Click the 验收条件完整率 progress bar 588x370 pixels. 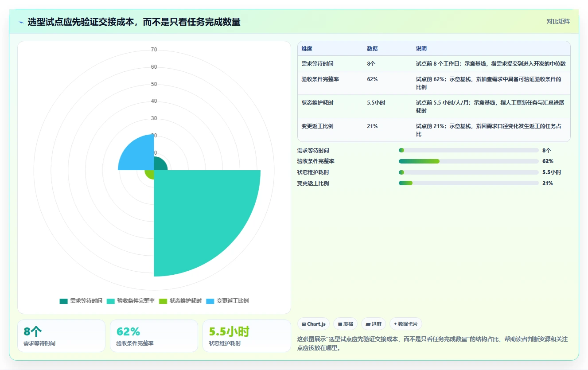coord(469,161)
